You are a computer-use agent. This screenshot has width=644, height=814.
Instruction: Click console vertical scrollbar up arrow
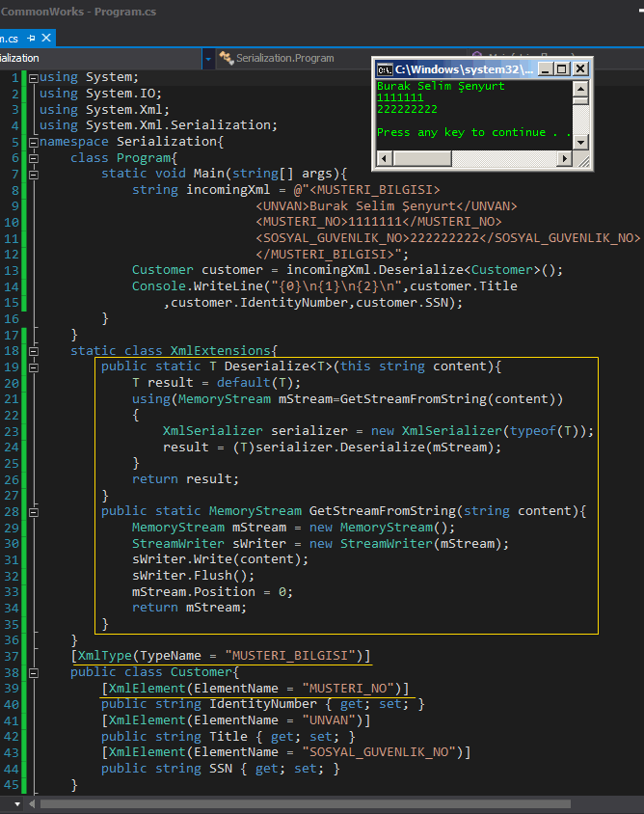pos(580,88)
